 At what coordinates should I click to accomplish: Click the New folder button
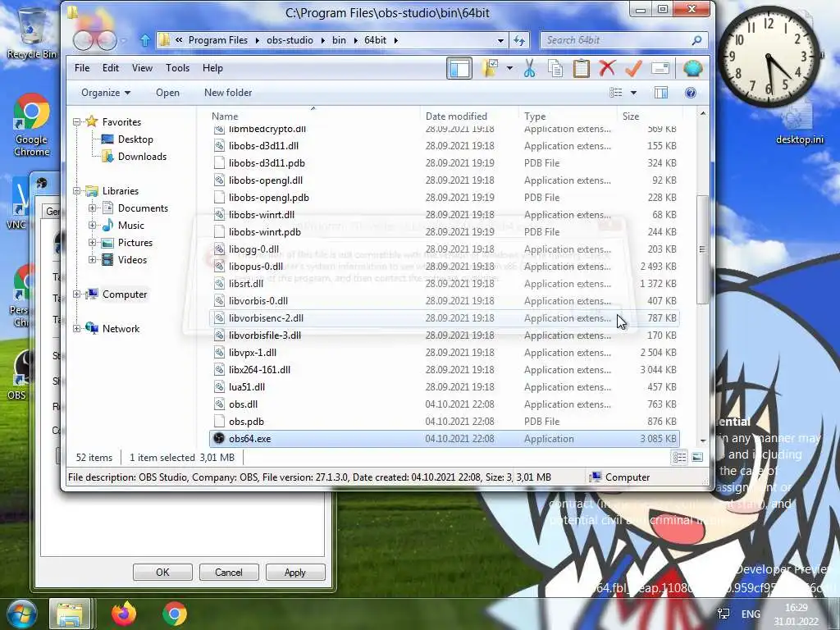[228, 93]
